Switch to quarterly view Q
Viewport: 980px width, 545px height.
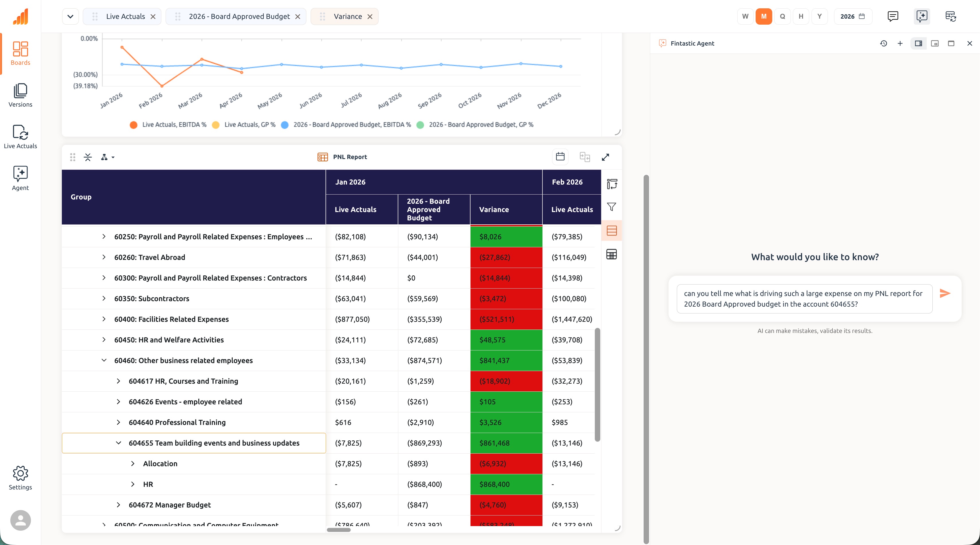click(782, 16)
